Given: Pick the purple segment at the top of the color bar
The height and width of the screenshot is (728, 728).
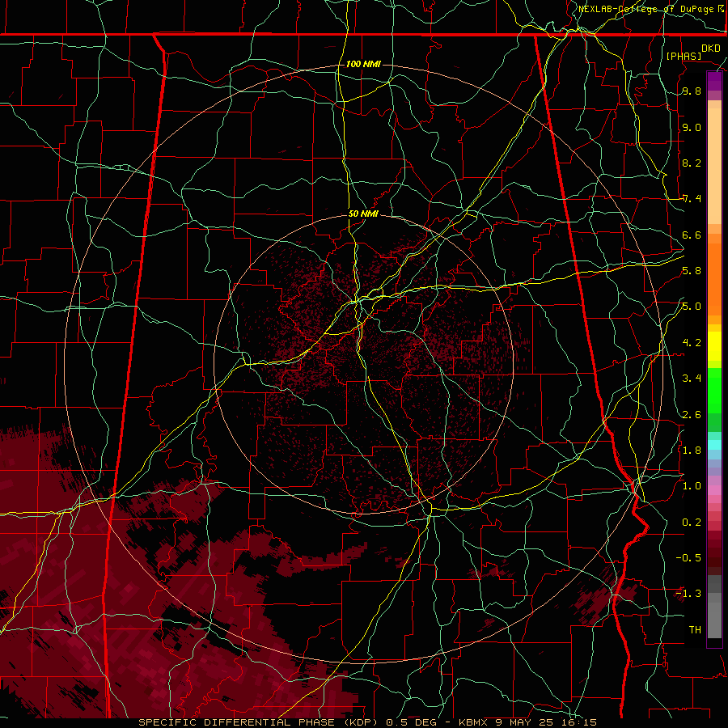Looking at the screenshot, I should tap(714, 81).
